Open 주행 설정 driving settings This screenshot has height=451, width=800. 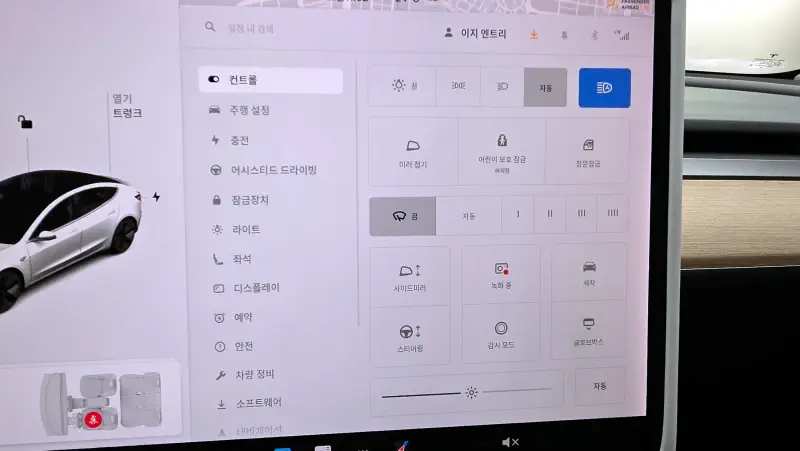click(249, 110)
